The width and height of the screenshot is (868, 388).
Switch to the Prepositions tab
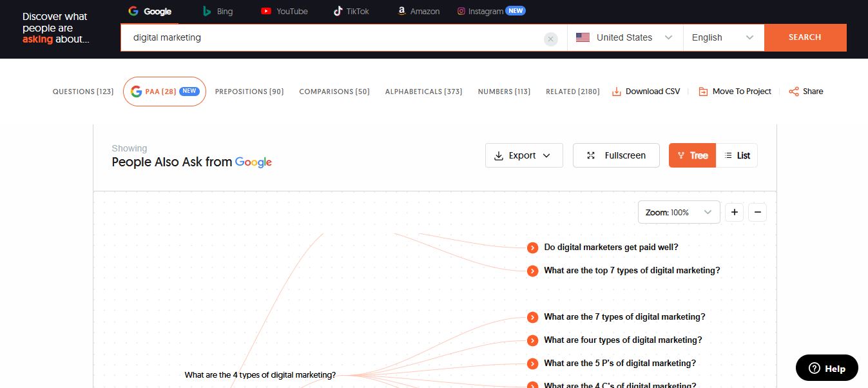click(249, 92)
